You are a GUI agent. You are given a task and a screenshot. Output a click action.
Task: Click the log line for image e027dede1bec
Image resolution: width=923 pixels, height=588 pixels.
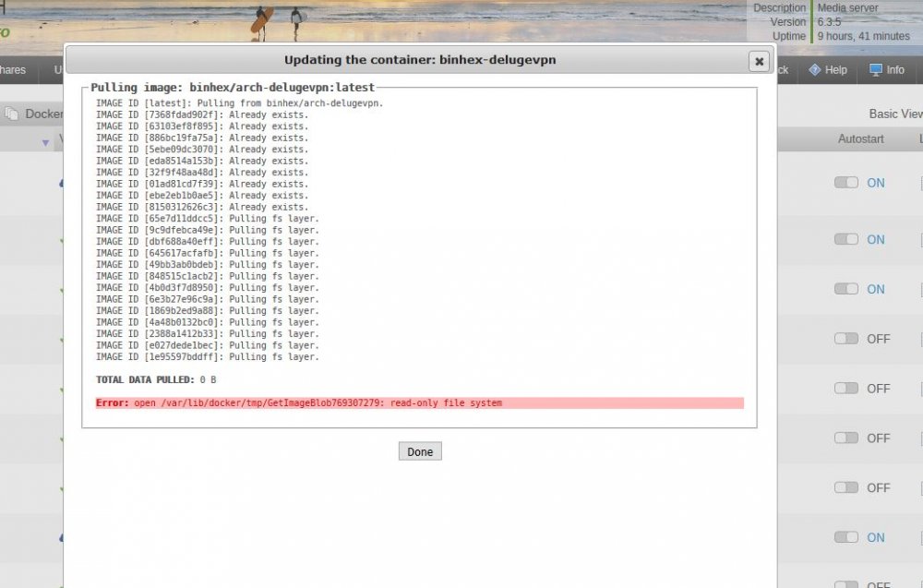(207, 345)
